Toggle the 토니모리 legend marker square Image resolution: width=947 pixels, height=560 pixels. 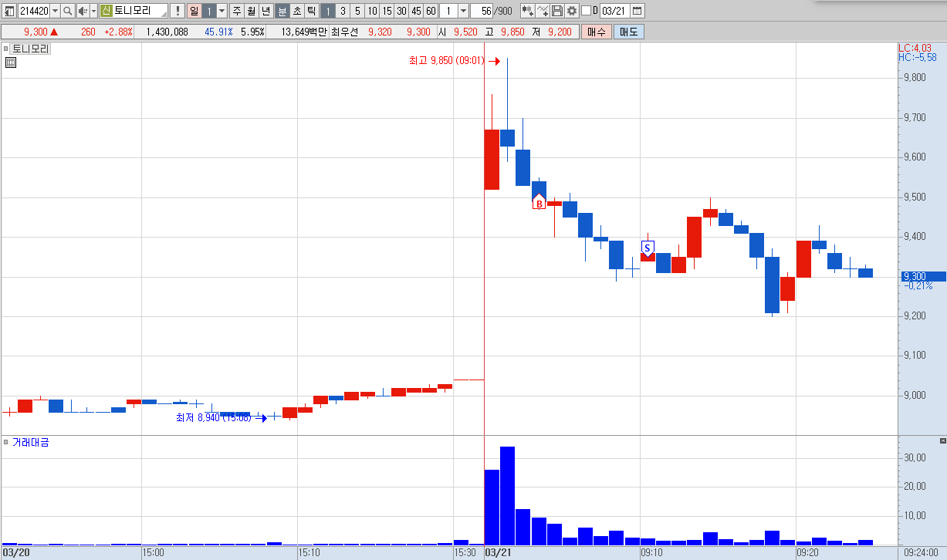point(6,48)
